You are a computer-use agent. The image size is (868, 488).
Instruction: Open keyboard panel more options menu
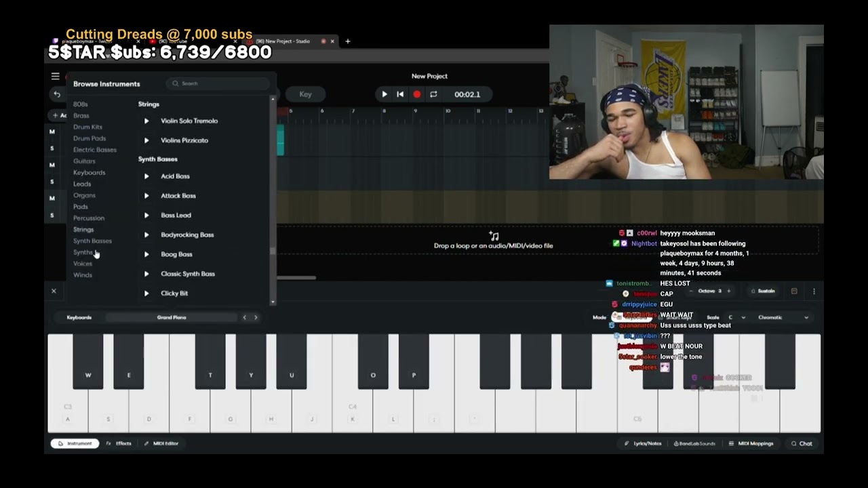tap(814, 291)
